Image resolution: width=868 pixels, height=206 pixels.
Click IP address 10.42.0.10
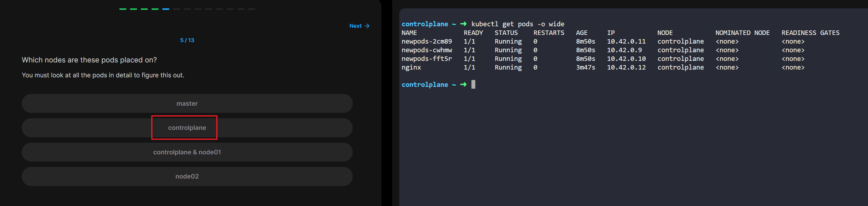click(x=626, y=59)
